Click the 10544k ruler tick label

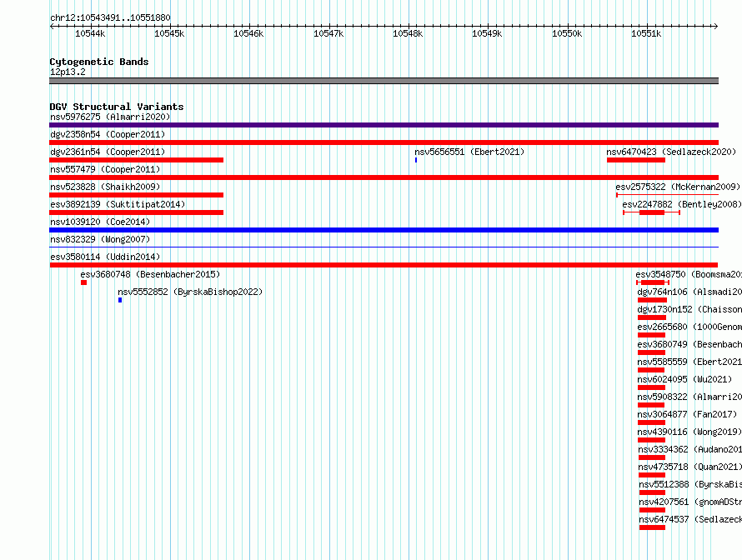pos(90,33)
